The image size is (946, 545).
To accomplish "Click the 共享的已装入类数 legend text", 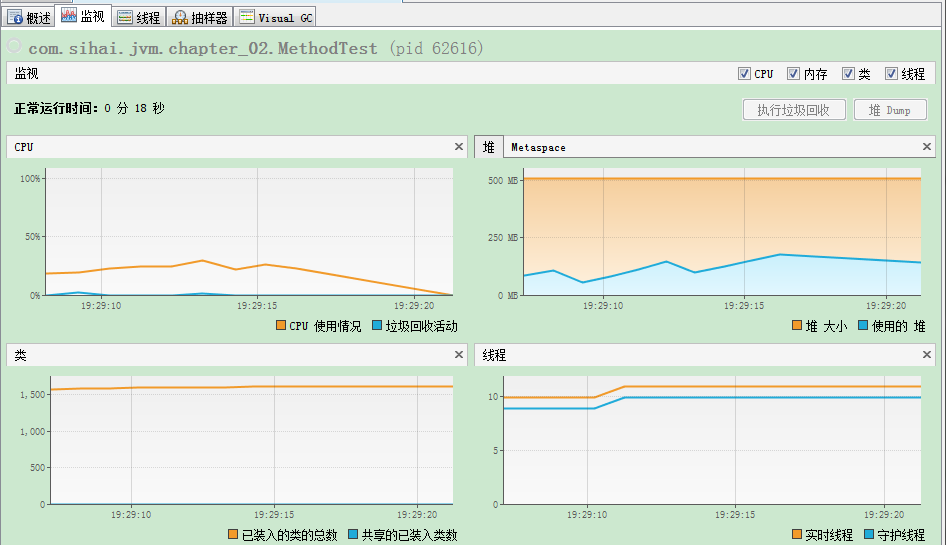I will point(410,535).
